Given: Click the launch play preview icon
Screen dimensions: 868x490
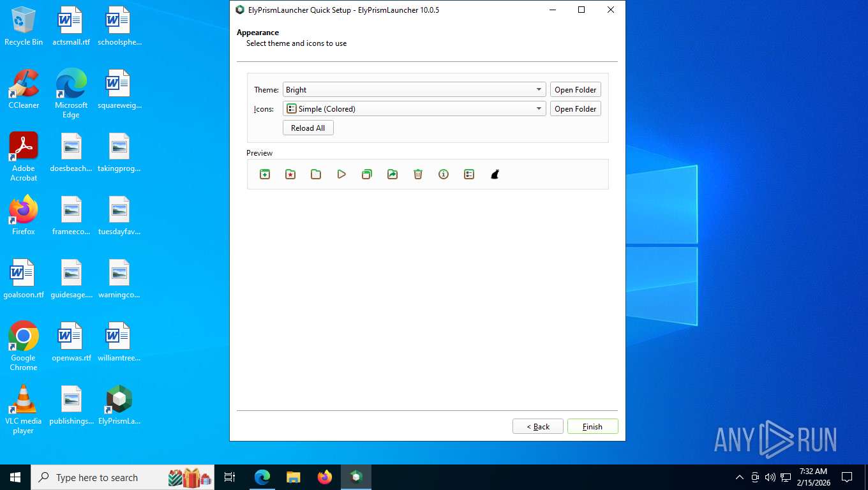Looking at the screenshot, I should point(341,174).
